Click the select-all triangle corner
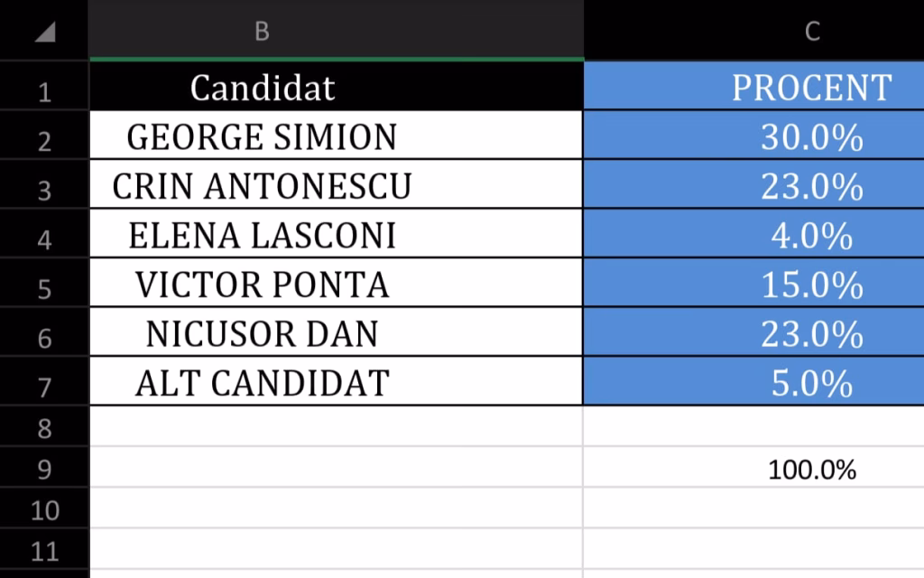924x578 pixels. pos(44,32)
